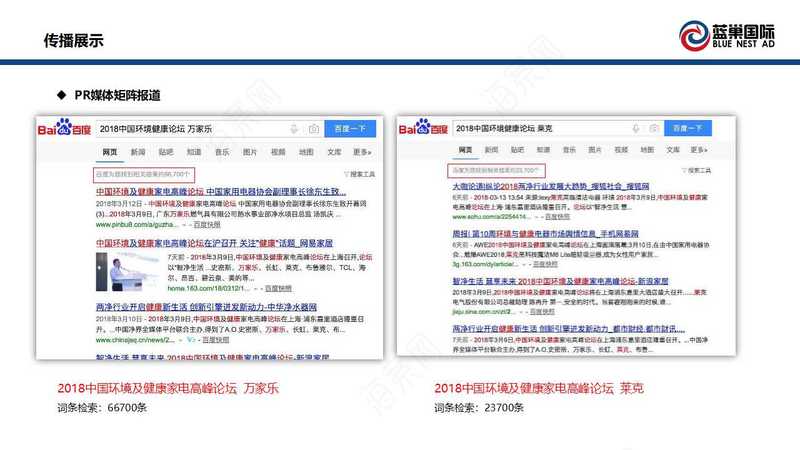800x450 pixels.
Task: Click caption '2018中国环境及健康家电高峰论坛 万家乐'
Action: 168,388
